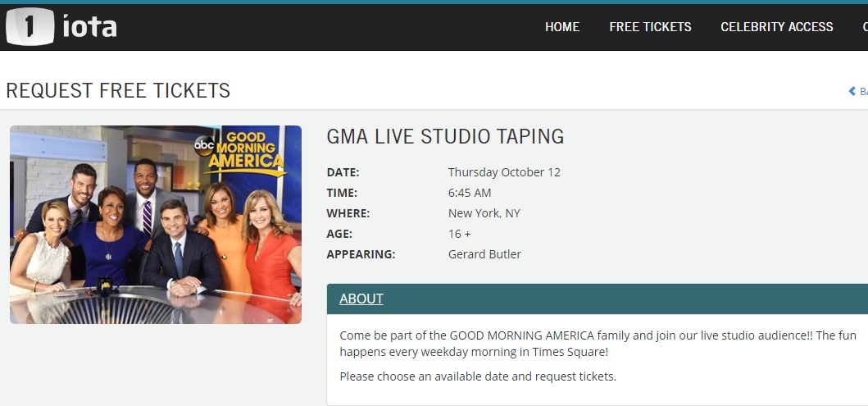Click the 6:45 AM time value
The image size is (868, 406).
pos(470,193)
